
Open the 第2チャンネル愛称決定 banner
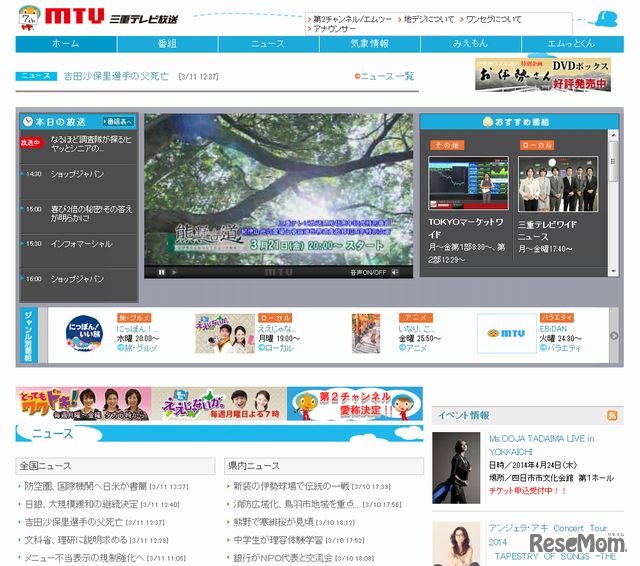coord(355,404)
